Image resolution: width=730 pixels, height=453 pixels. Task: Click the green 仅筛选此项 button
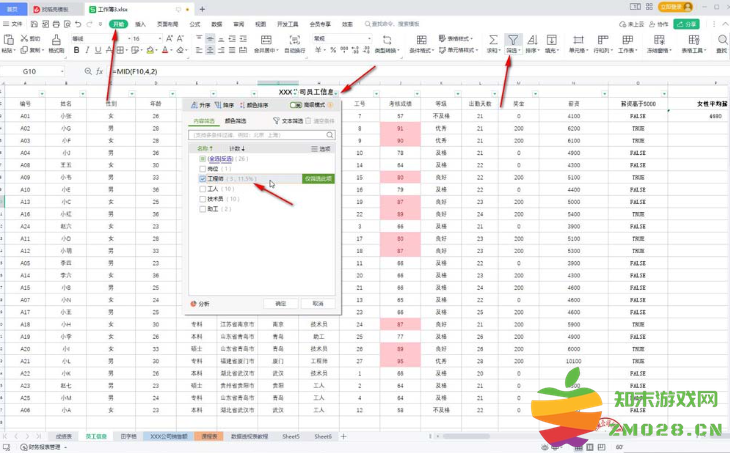[x=316, y=179]
